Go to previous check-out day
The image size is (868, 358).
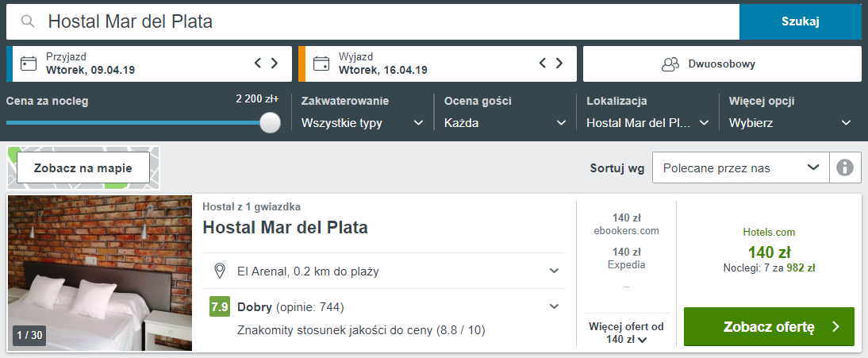[543, 64]
